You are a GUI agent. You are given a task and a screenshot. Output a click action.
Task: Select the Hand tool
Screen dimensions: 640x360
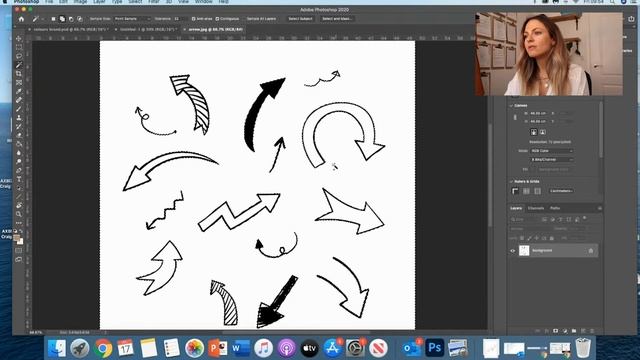(19, 205)
